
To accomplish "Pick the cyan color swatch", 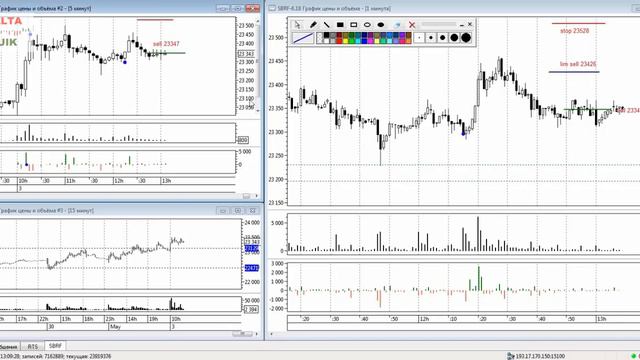I will [358, 41].
